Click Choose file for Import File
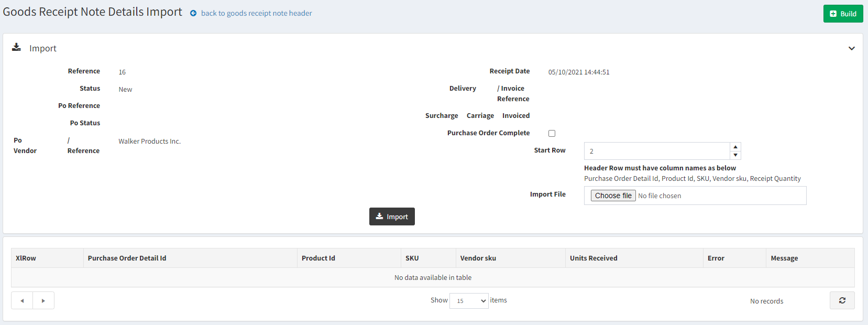 coord(613,196)
